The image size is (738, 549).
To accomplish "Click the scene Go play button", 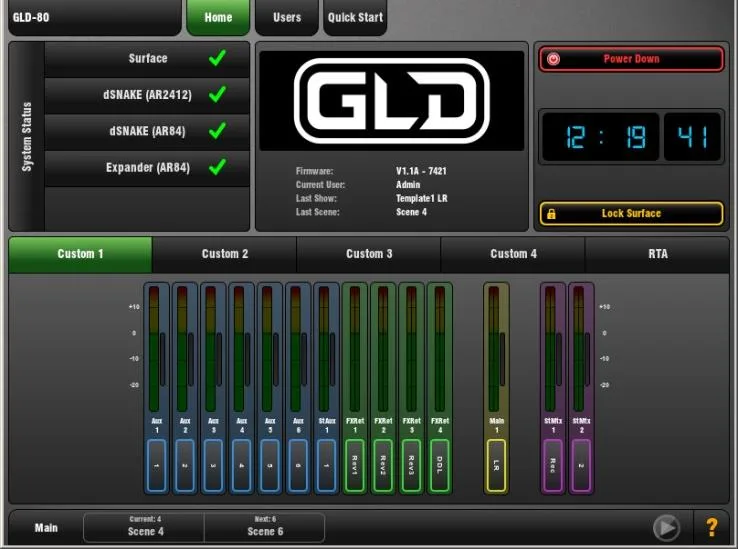I will click(666, 527).
